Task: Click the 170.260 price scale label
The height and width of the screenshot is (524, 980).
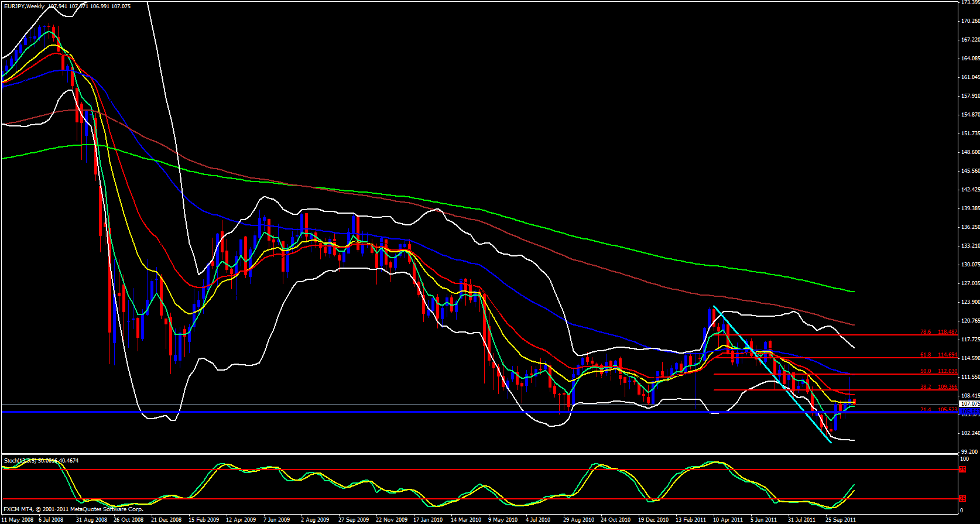Action: [x=970, y=21]
